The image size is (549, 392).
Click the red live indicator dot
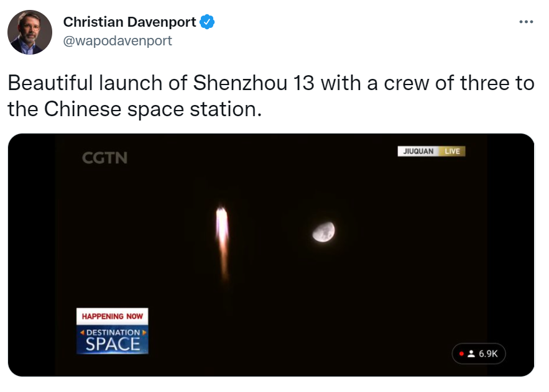(461, 353)
